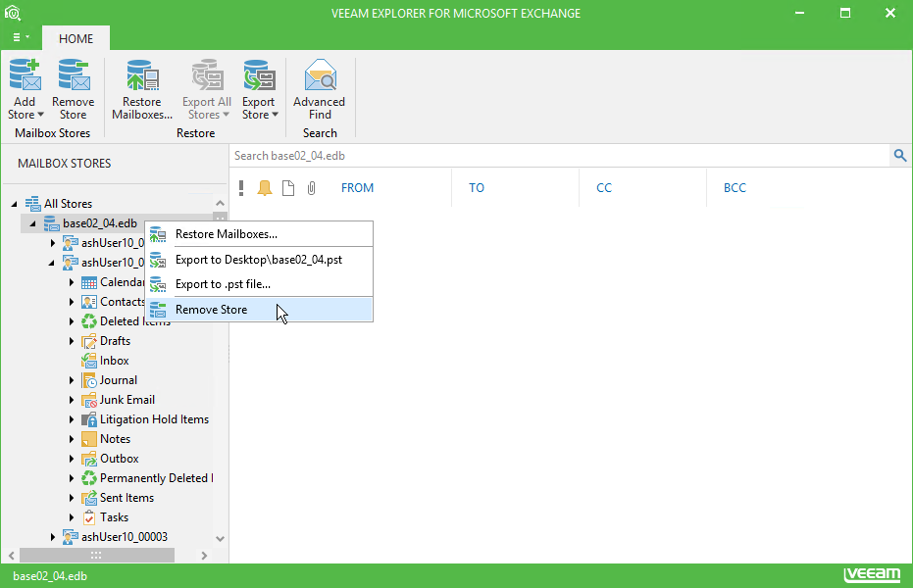Click the tree's horizontal scrollbar thumb
This screenshot has width=913, height=588.
[97, 556]
